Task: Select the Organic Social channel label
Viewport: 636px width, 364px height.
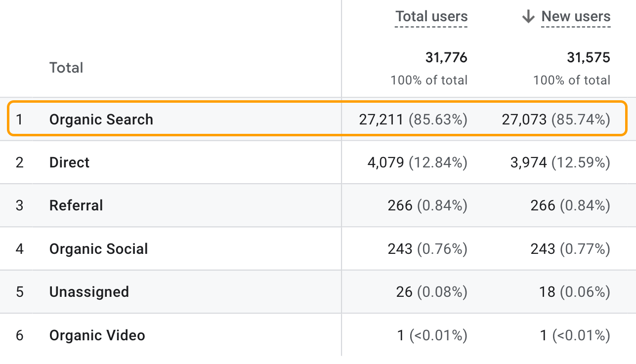Action: point(98,249)
